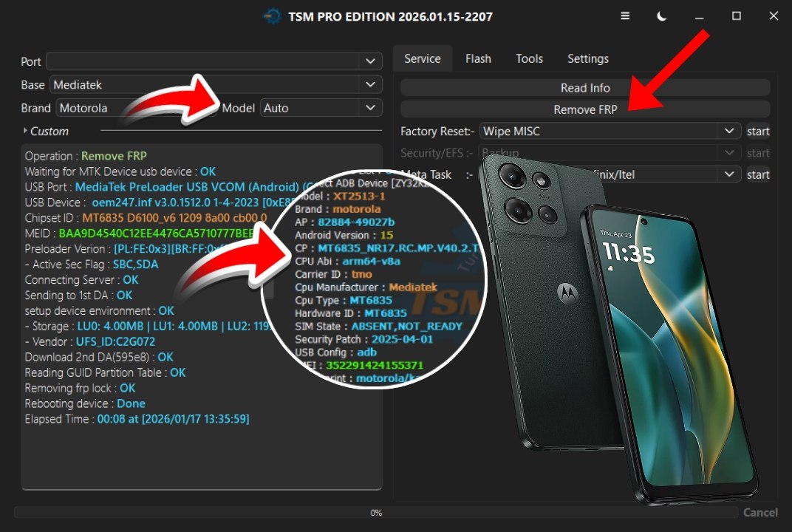Select the Chipset ID MT6835 line
Screen dimensions: 792x532
146,218
